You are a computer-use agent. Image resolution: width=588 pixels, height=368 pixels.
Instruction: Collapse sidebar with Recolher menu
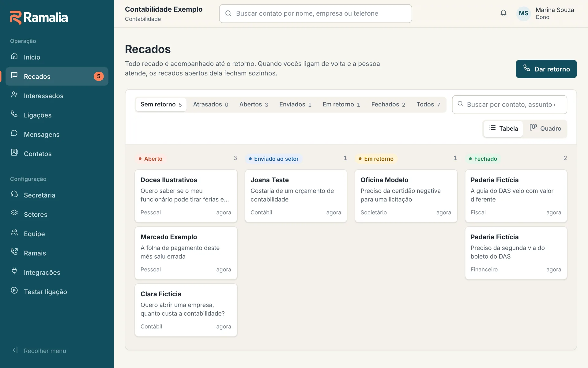39,351
